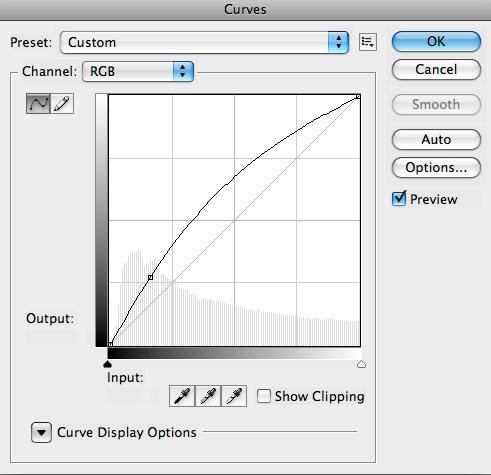This screenshot has height=475, width=491.
Task: Pick the white point eyedropper
Action: click(234, 396)
